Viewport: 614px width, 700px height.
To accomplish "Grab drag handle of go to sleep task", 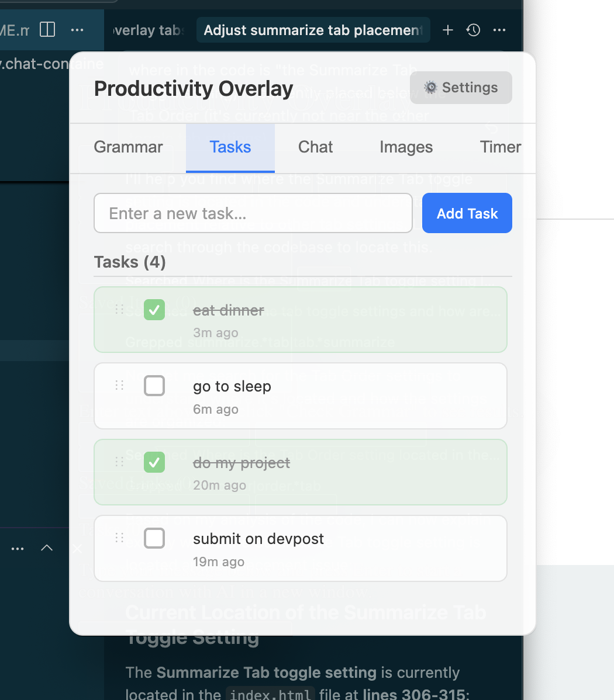I will [119, 385].
